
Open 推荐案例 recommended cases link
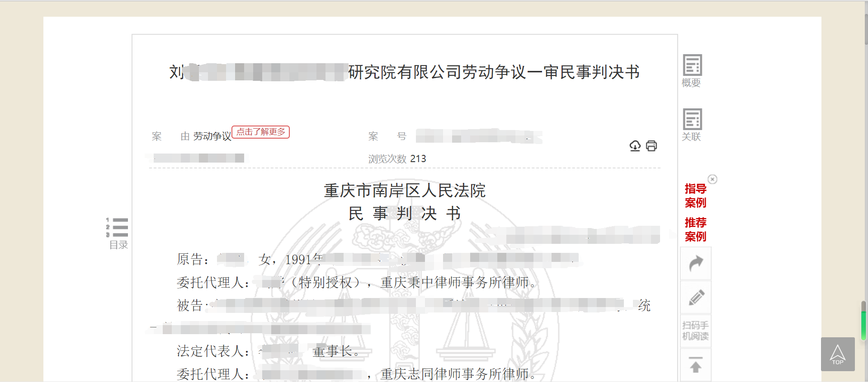click(x=695, y=229)
